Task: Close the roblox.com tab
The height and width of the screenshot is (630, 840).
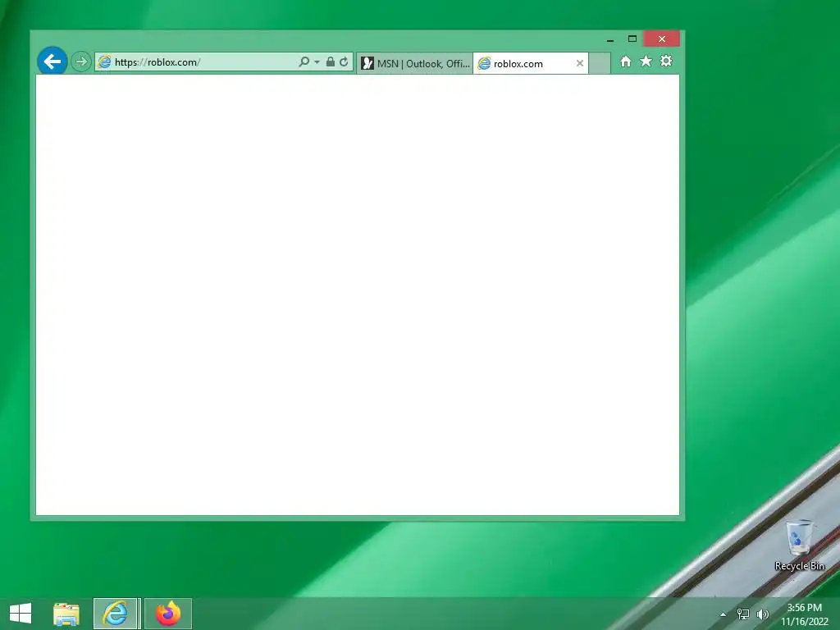Action: tap(580, 63)
